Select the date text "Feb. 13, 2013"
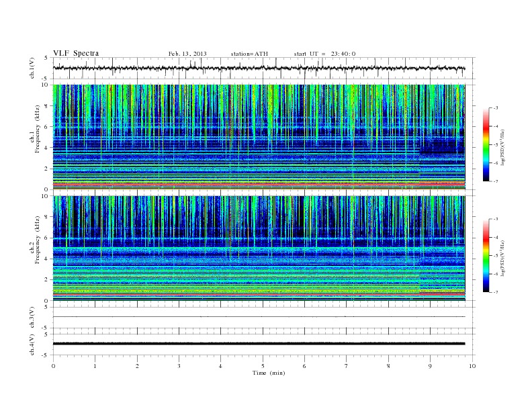The width and height of the screenshot is (532, 411). tap(187, 54)
